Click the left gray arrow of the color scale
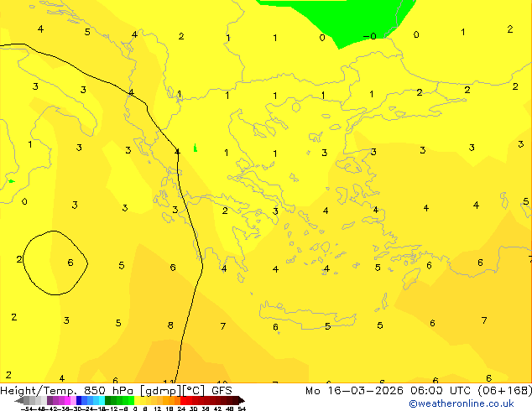This screenshot has height=411, width=532. 19,401
